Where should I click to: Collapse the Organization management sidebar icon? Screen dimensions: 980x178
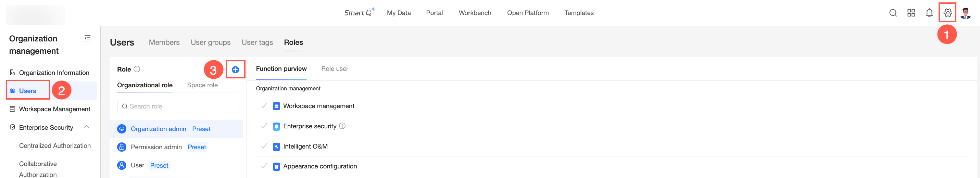[88, 38]
